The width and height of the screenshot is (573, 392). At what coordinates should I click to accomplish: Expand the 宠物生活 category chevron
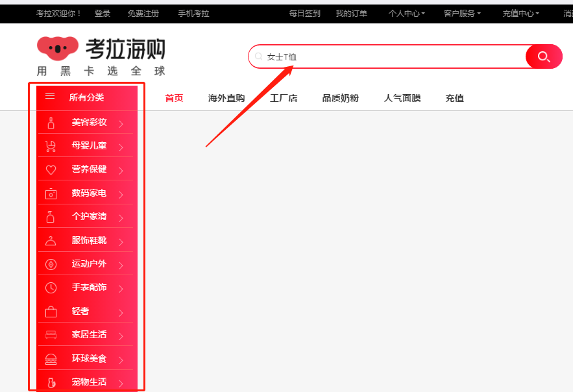(x=121, y=384)
